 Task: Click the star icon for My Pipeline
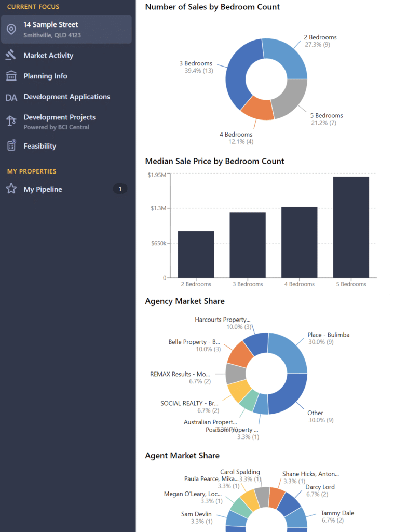point(11,189)
